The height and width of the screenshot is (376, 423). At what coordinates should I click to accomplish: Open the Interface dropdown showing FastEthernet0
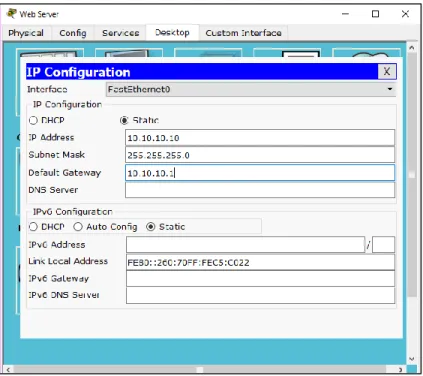(x=251, y=89)
